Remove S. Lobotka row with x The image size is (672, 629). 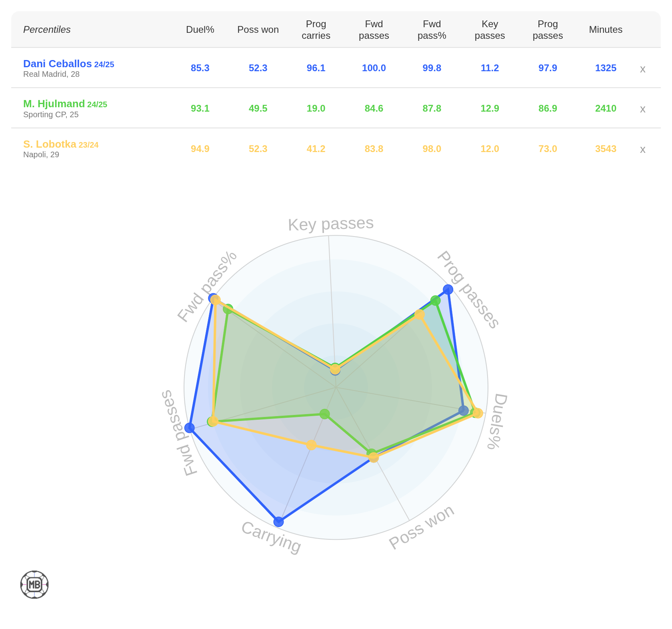pos(642,149)
